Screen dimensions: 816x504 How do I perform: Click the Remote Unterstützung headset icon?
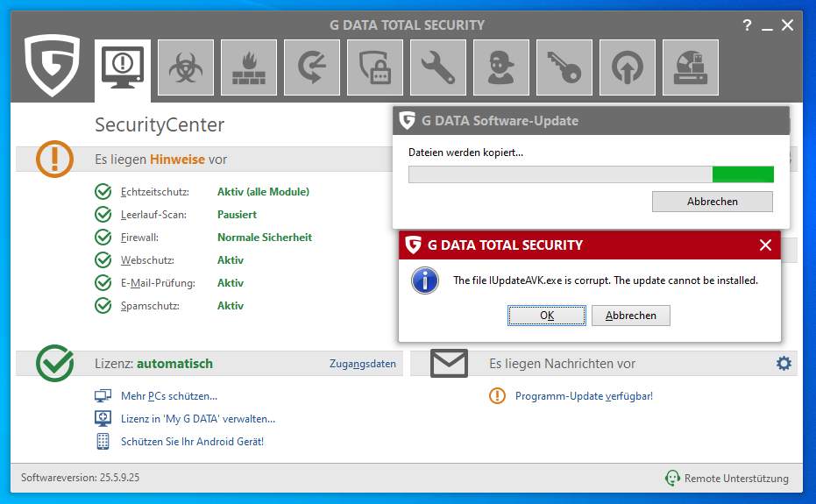672,478
